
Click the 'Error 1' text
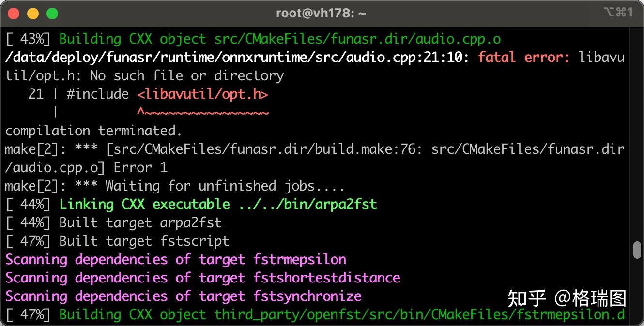pyautogui.click(x=140, y=167)
